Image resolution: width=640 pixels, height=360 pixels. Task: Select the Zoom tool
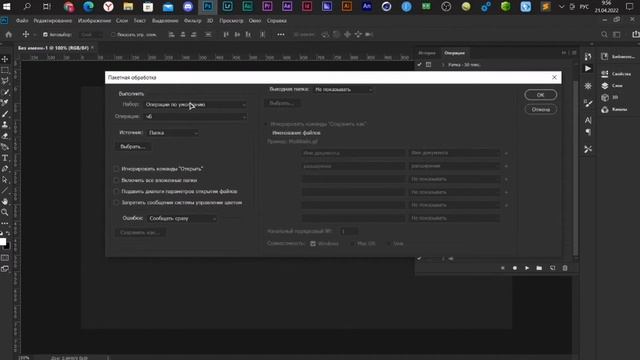click(x=5, y=213)
